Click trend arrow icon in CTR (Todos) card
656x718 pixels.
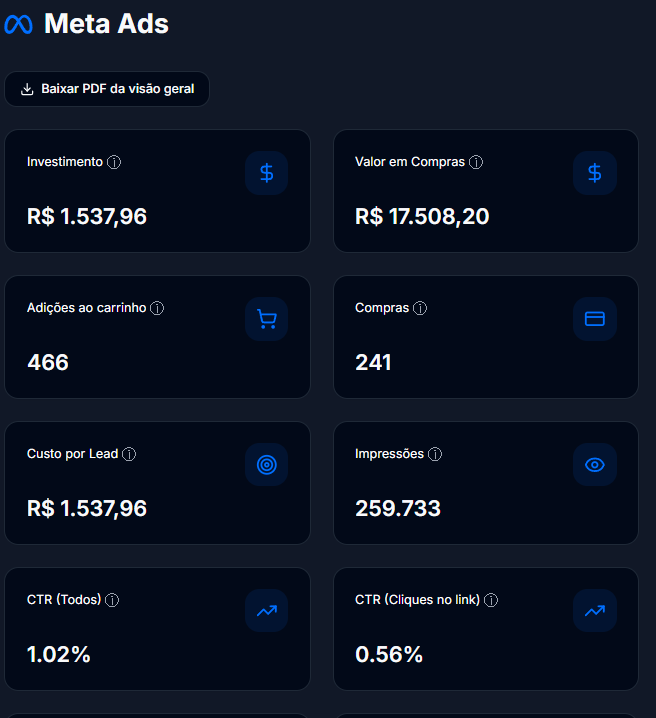point(266,611)
